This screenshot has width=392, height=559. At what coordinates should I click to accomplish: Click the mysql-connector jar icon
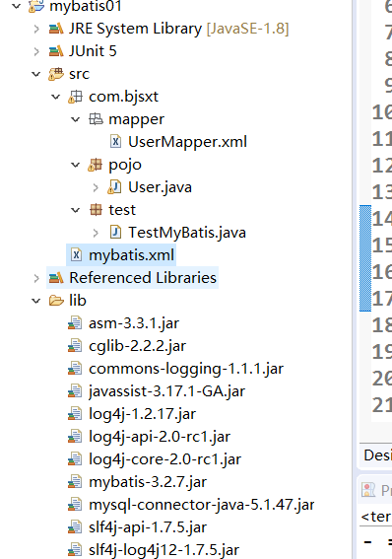click(x=75, y=505)
